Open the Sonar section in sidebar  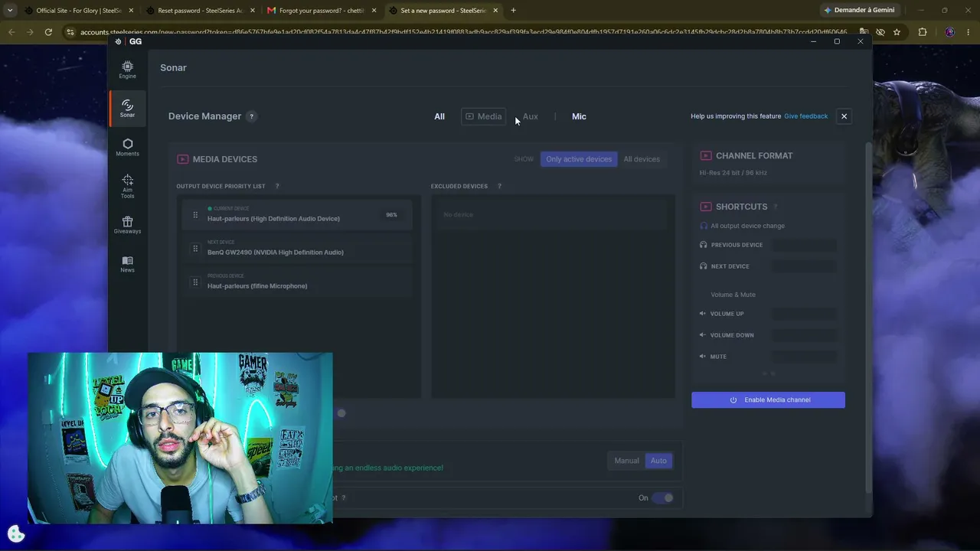127,108
